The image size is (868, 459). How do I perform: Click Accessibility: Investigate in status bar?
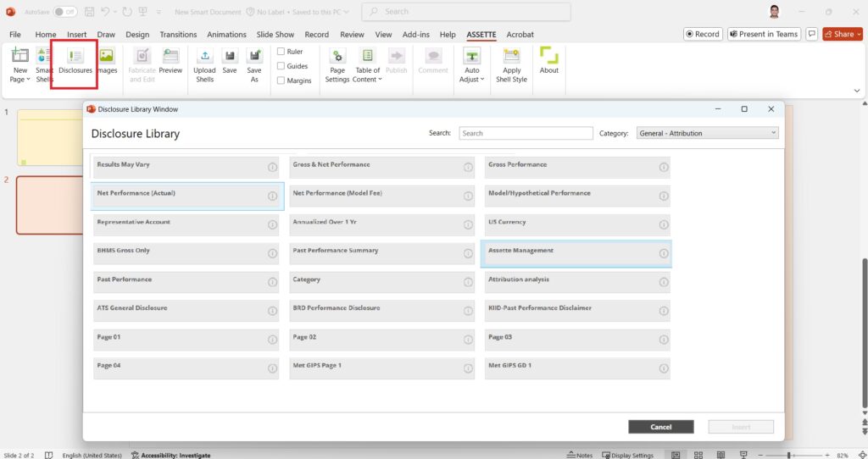(x=171, y=455)
